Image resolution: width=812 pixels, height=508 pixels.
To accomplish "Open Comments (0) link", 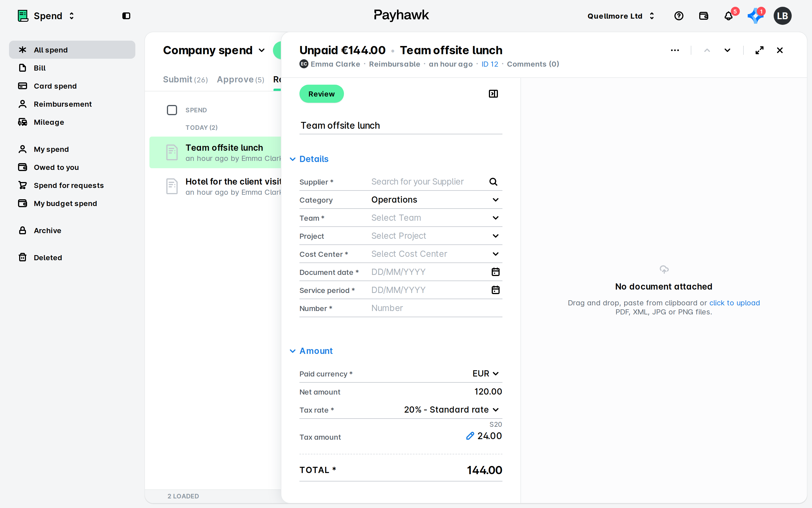I will coord(533,64).
